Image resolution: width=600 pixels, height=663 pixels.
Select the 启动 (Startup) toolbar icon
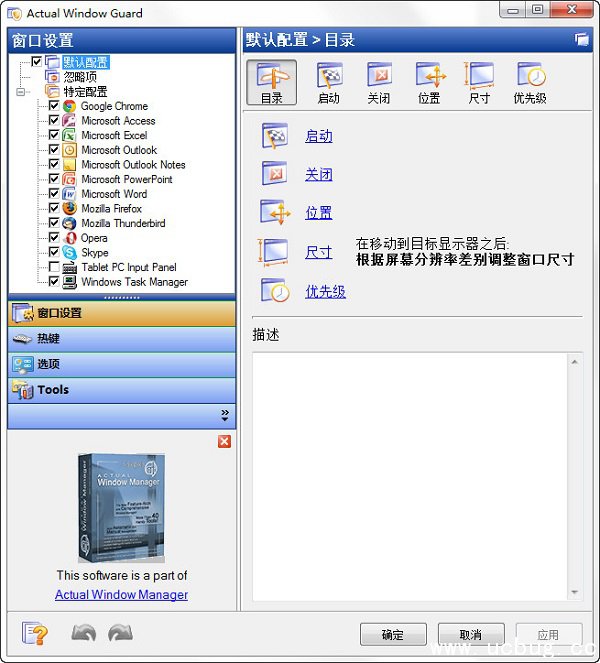click(329, 82)
